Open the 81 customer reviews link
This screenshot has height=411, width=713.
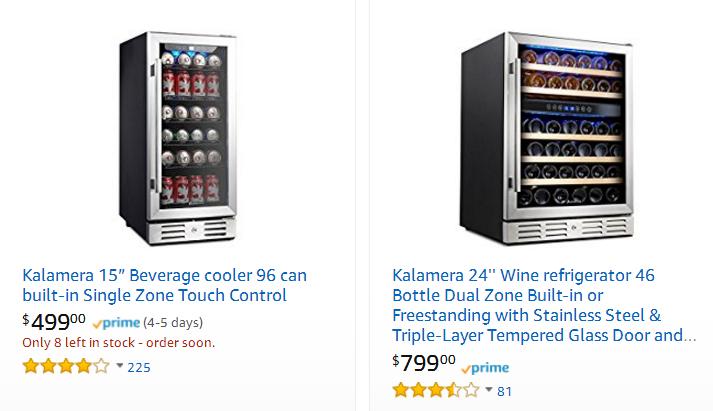504,391
